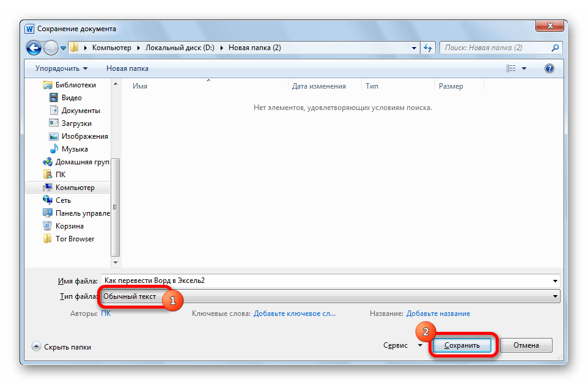
Task: Expand the Имя файла dropdown arrow
Action: tap(555, 281)
